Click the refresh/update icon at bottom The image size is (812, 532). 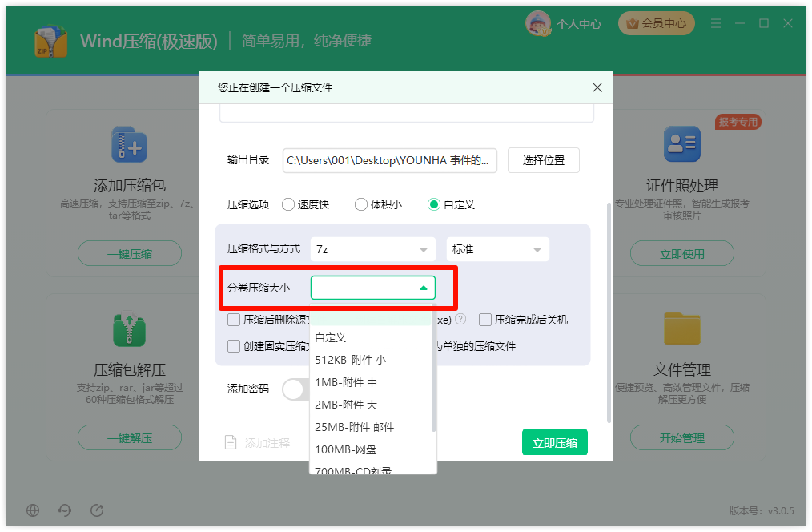[x=97, y=510]
